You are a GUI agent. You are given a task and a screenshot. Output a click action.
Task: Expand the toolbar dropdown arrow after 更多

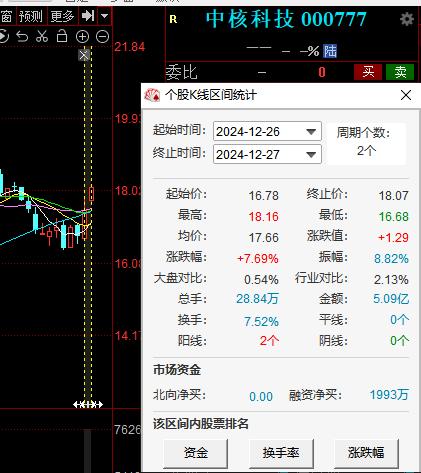click(104, 16)
